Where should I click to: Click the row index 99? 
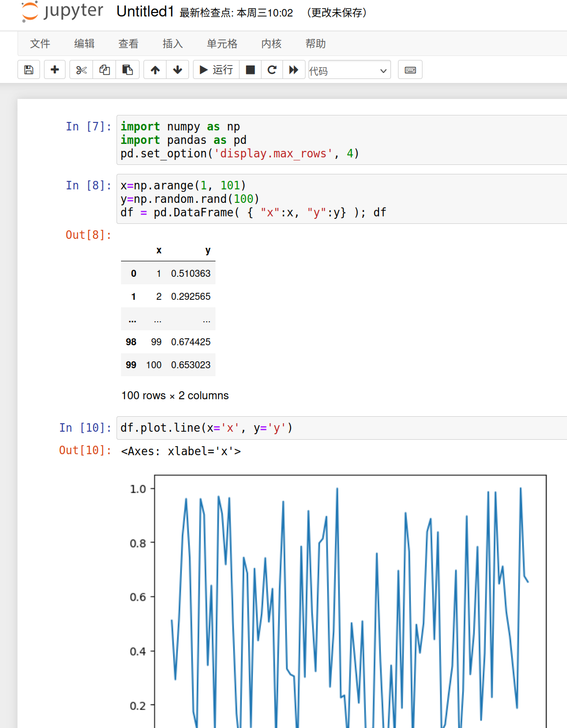[131, 365]
